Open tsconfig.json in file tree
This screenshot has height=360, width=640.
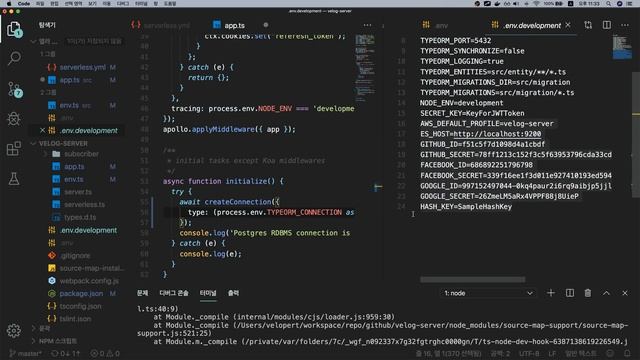coord(80,306)
